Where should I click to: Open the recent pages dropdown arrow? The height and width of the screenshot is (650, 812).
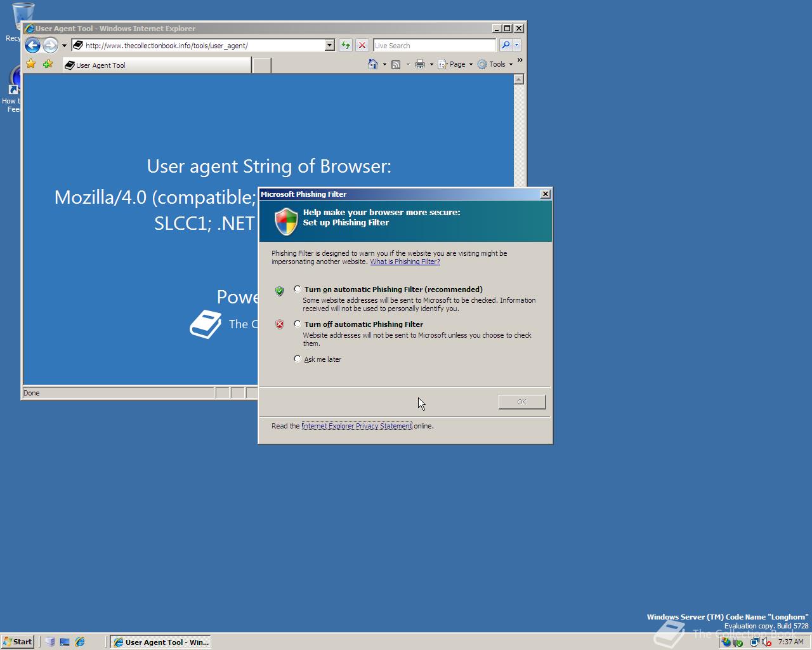[x=64, y=46]
